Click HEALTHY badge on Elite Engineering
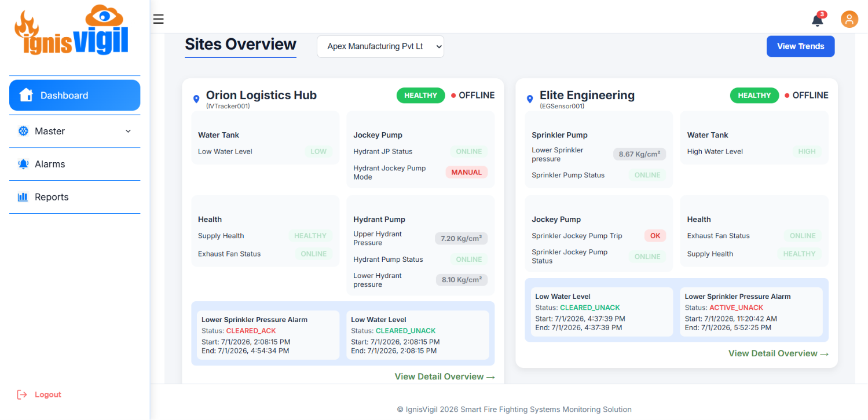868x420 pixels. pos(755,95)
